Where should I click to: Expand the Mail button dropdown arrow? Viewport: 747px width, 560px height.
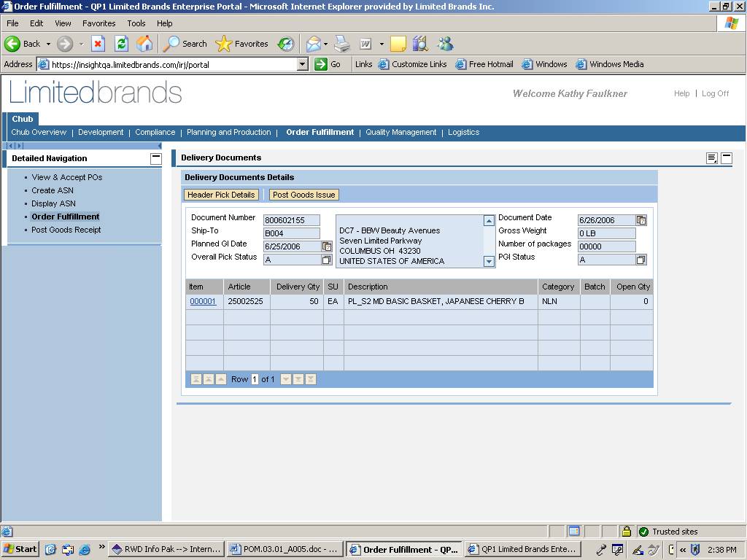[x=326, y=44]
